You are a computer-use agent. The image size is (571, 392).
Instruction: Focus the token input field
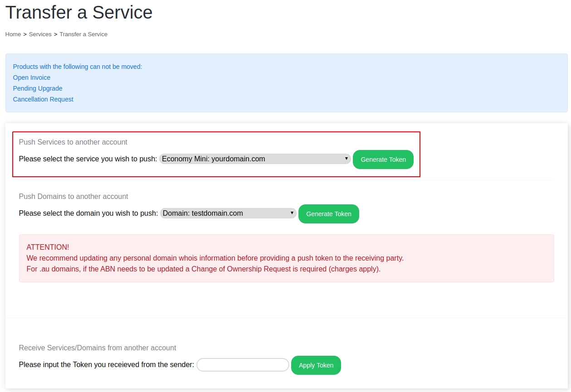[x=243, y=365]
